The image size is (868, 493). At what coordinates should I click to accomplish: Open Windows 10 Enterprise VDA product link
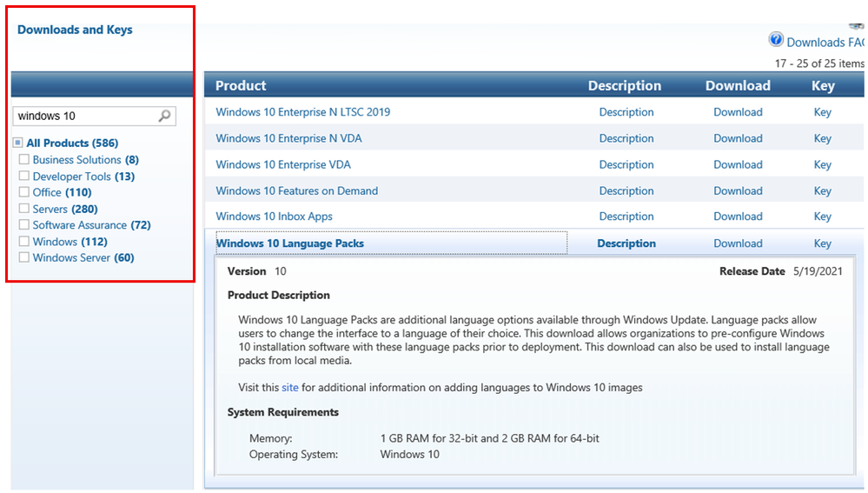click(283, 164)
